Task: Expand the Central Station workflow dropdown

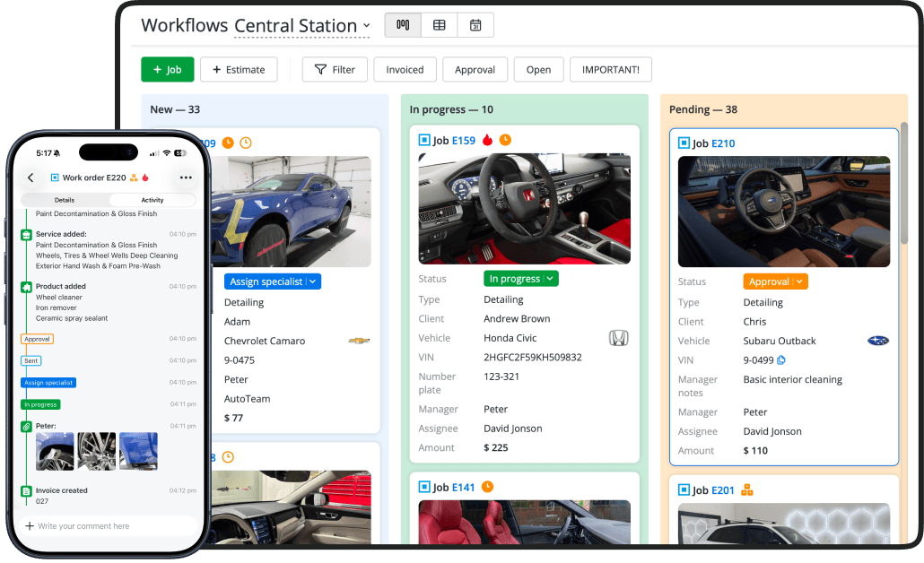Action: click(x=367, y=25)
